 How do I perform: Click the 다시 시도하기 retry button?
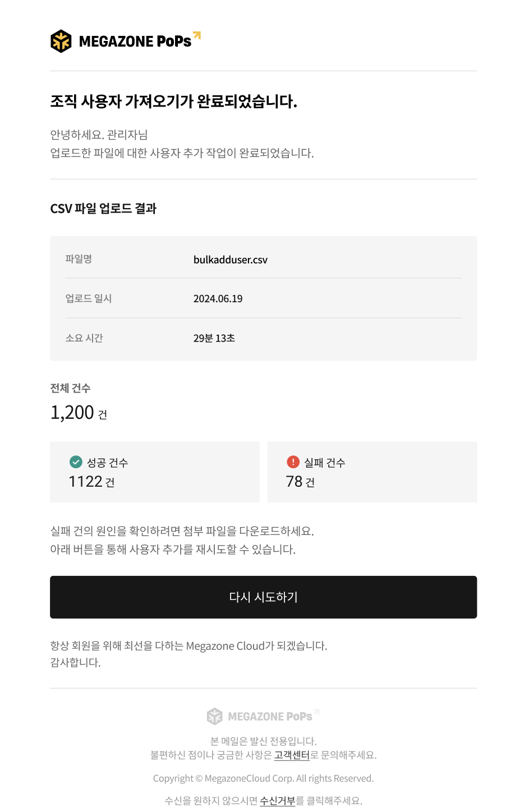coord(263,597)
